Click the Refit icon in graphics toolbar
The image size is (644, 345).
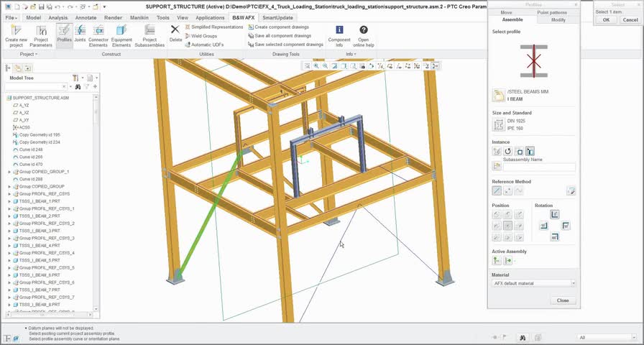[307, 65]
